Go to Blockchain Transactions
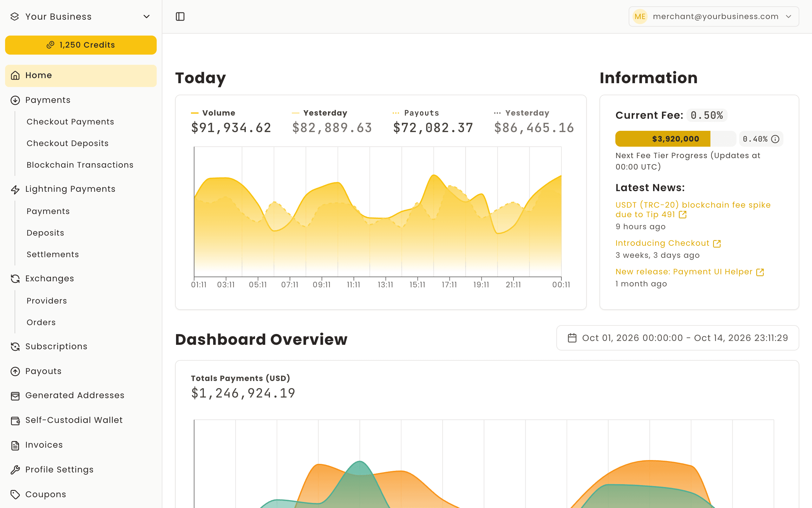The image size is (812, 508). (80, 165)
